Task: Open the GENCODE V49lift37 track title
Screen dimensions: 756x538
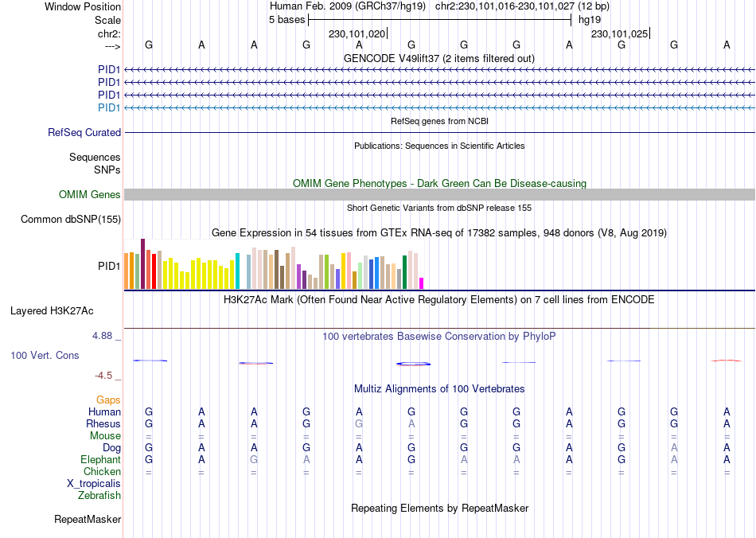Action: pos(438,58)
